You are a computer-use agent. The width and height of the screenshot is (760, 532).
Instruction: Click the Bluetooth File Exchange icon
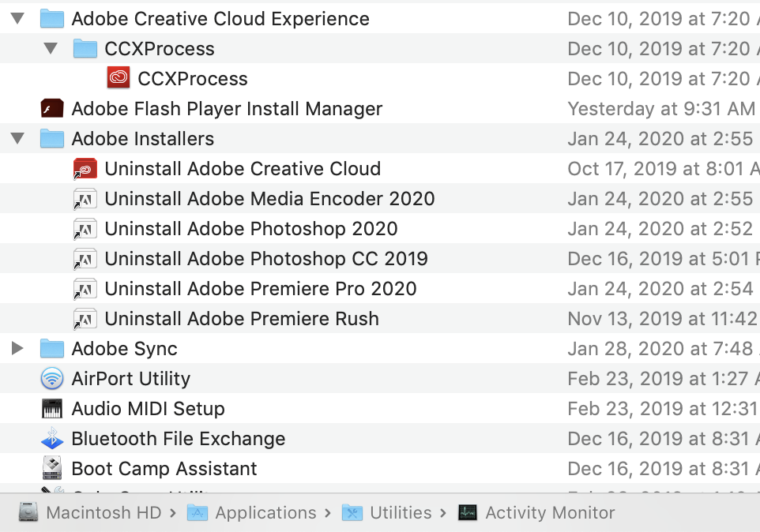coord(51,438)
